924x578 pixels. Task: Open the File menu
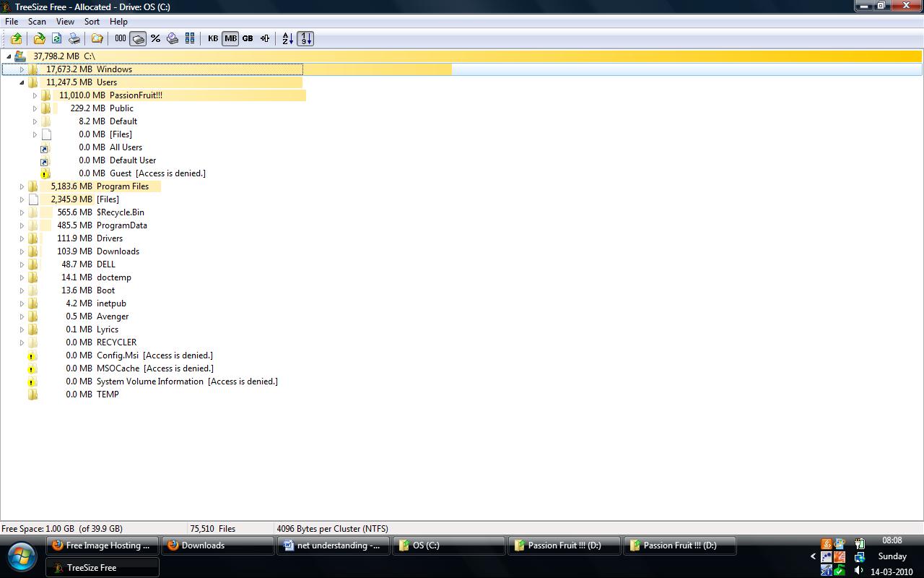(12, 22)
